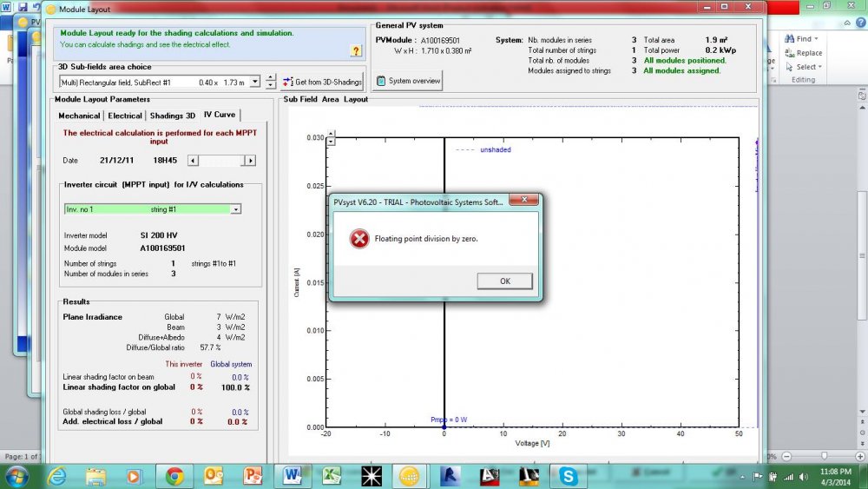Switch to Microsoft Word in the taskbar
Screen dimensions: 868x489
click(x=292, y=475)
